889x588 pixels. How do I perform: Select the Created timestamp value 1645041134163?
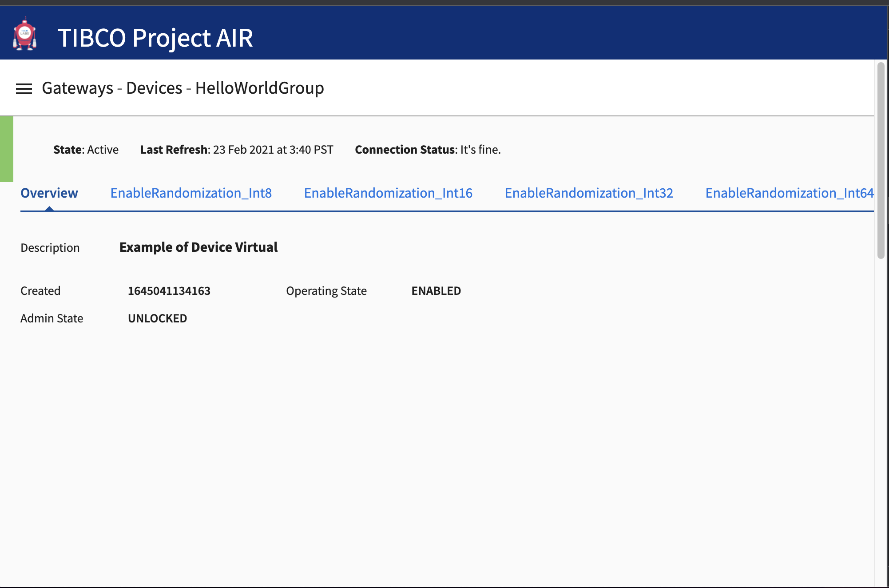click(169, 290)
